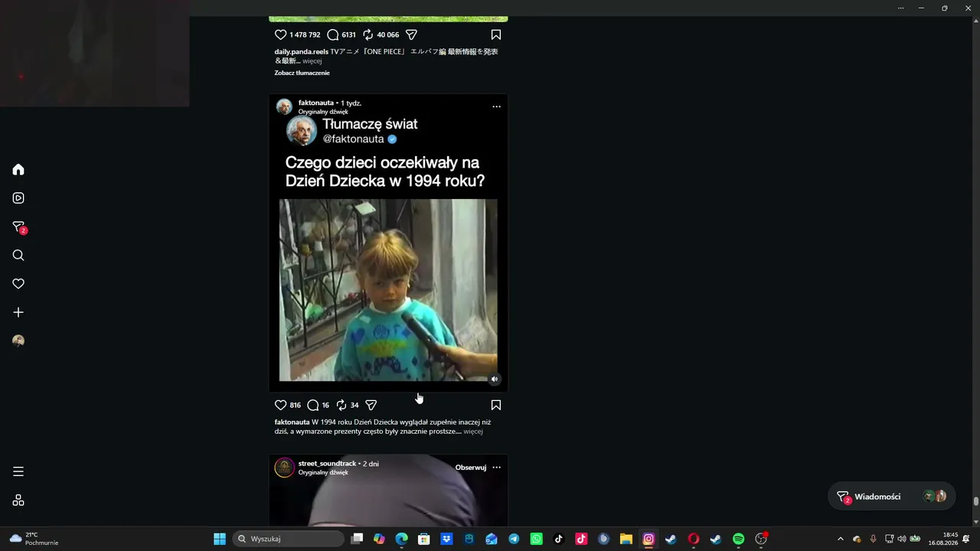This screenshot has height=551, width=980.
Task: Open Opera browser from the taskbar
Action: click(x=694, y=539)
